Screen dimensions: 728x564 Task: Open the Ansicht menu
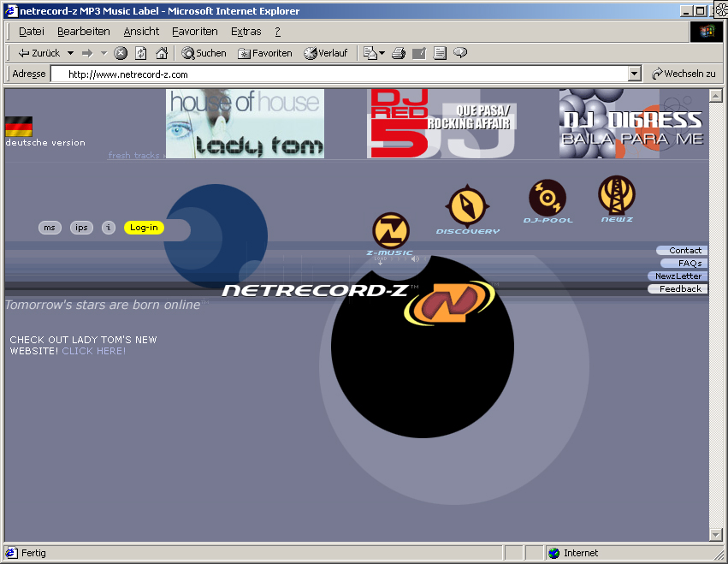pos(141,32)
